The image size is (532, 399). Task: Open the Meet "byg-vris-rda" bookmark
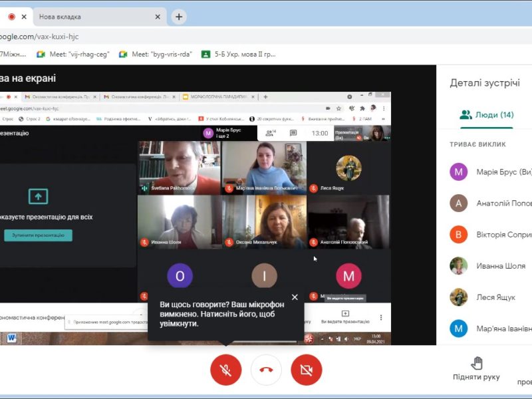click(x=156, y=54)
